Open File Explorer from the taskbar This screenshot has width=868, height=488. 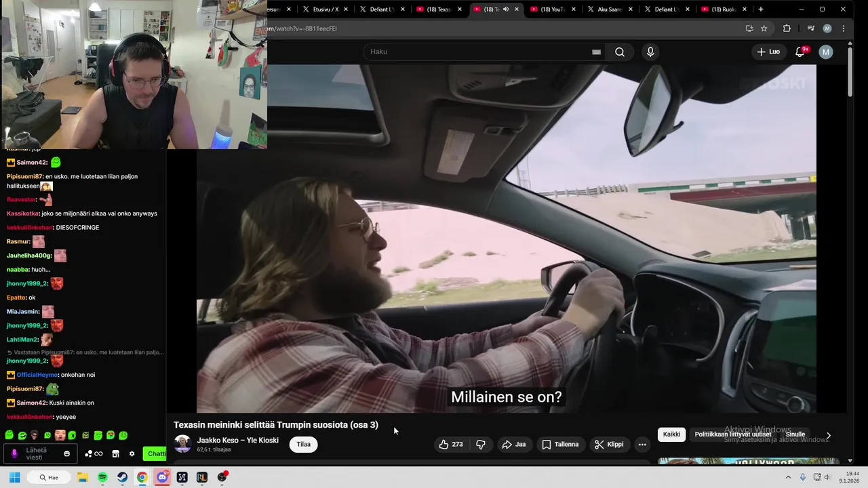point(82,477)
